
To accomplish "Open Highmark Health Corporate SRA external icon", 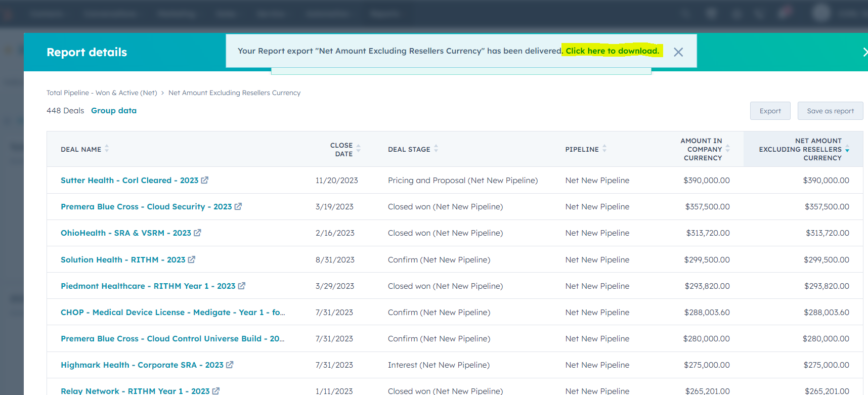I will point(229,365).
